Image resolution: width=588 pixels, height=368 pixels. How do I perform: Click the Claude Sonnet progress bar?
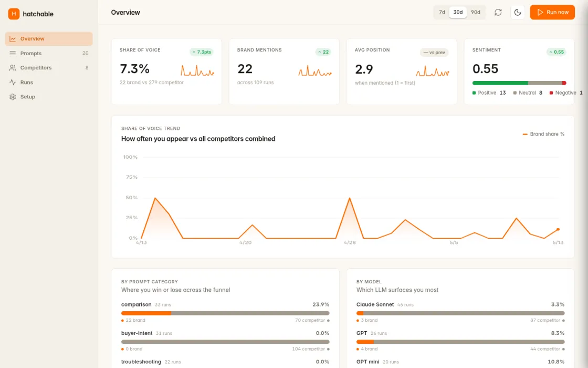click(460, 313)
